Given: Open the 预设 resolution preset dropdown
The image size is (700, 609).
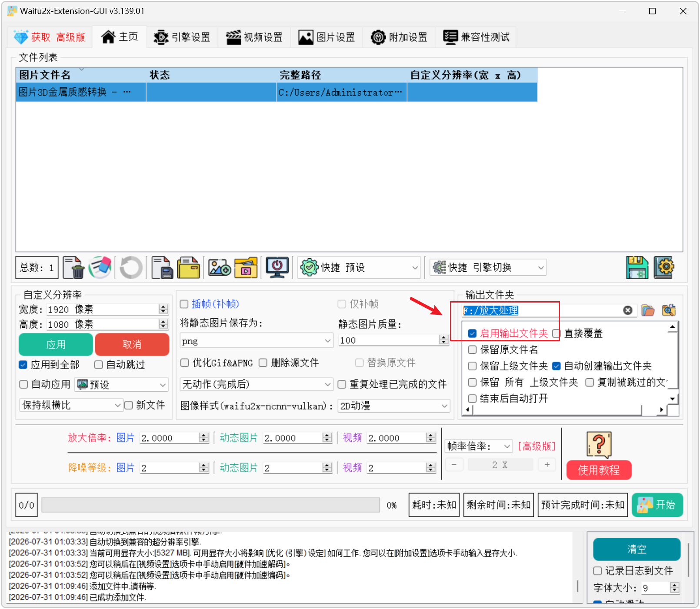Looking at the screenshot, I should (122, 385).
